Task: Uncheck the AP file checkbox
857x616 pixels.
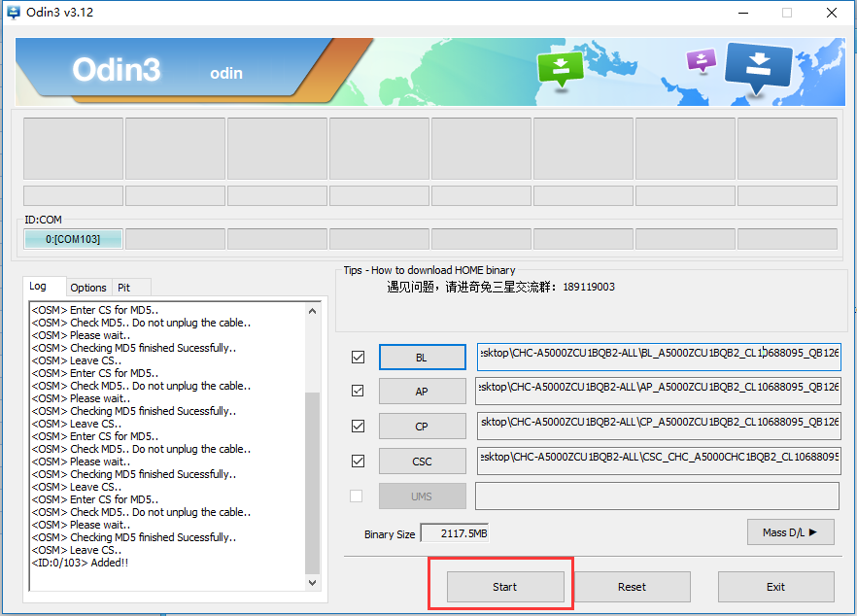Action: 358,392
